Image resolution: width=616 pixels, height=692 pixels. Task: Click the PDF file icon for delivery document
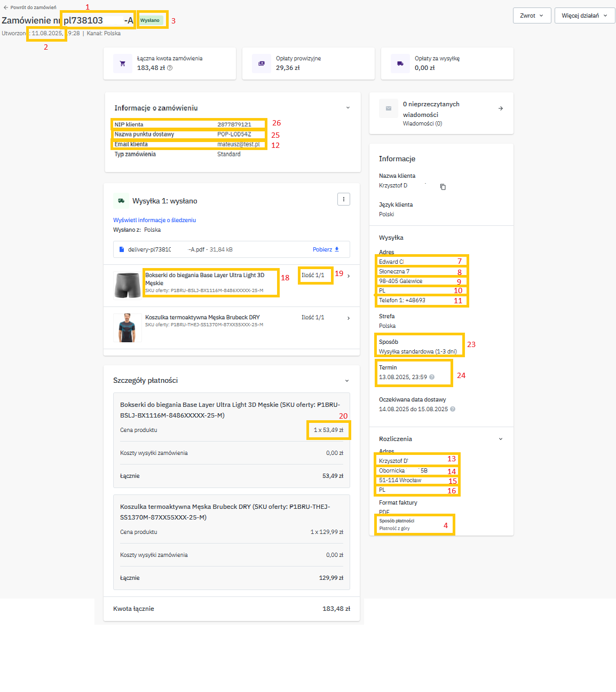pyautogui.click(x=122, y=249)
